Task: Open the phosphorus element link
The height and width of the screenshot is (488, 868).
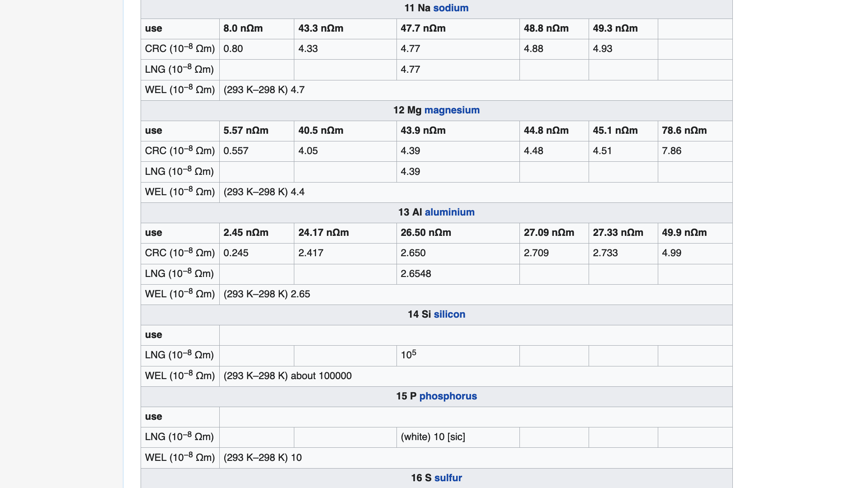Action: (448, 396)
